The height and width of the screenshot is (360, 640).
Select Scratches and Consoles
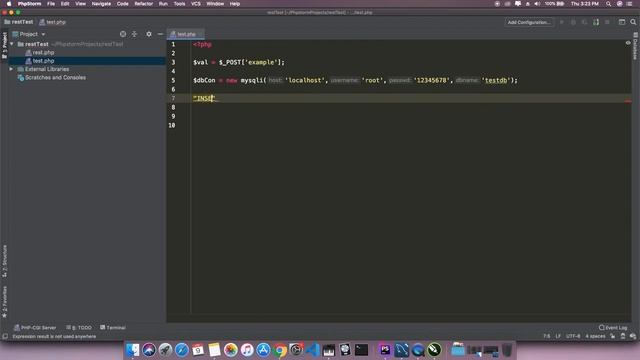tap(56, 78)
